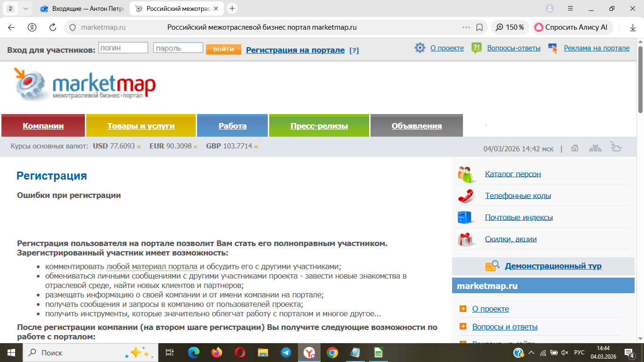Click the orange arrow icon beside Вопросы и ответы

point(462,327)
